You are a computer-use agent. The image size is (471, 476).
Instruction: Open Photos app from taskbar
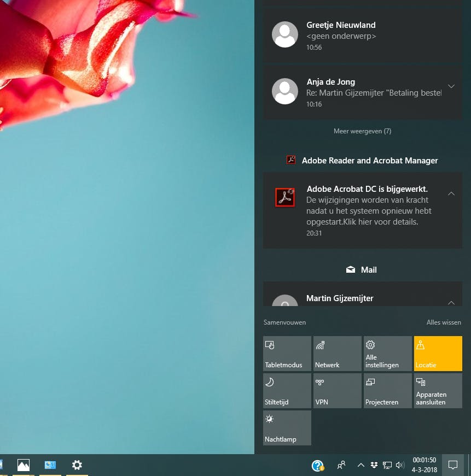(24, 465)
